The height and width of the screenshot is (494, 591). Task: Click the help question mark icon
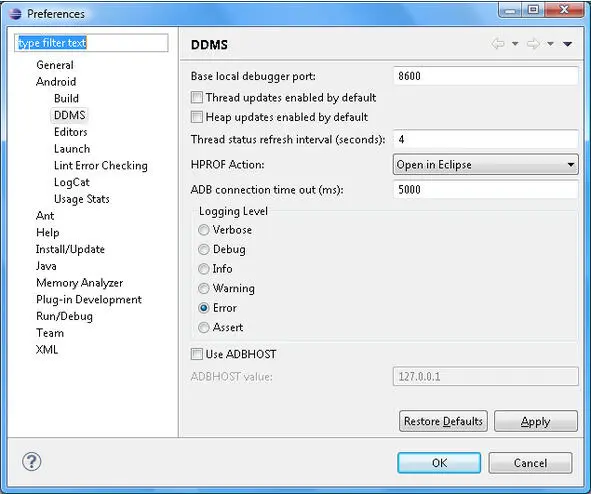31,461
